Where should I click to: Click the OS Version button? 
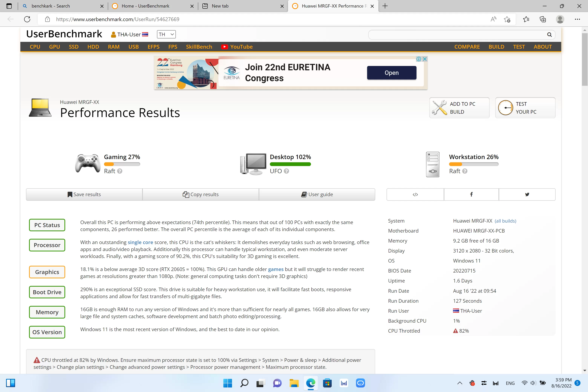pos(47,332)
